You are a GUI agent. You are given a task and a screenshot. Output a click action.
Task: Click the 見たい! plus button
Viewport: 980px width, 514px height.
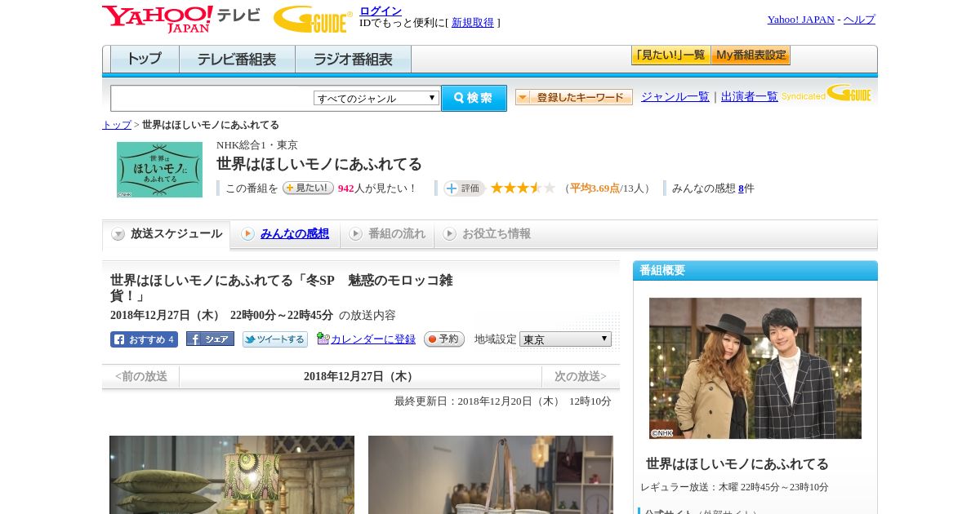click(308, 188)
